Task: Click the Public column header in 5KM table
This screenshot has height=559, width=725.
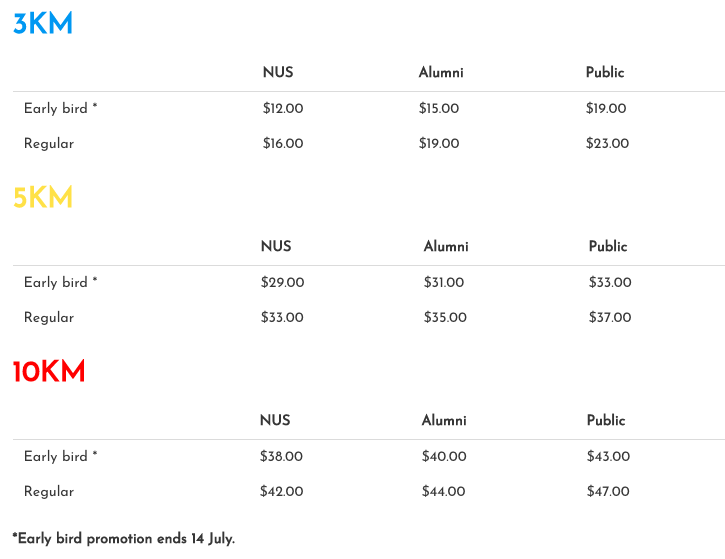Action: [608, 246]
